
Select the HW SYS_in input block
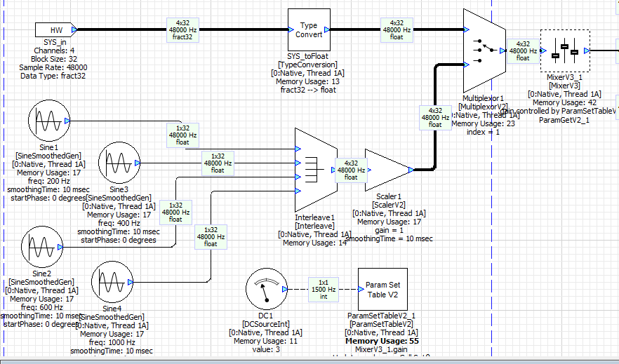(55, 30)
